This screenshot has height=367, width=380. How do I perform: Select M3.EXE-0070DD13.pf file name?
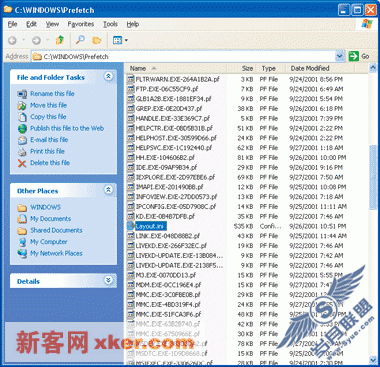pos(166,275)
